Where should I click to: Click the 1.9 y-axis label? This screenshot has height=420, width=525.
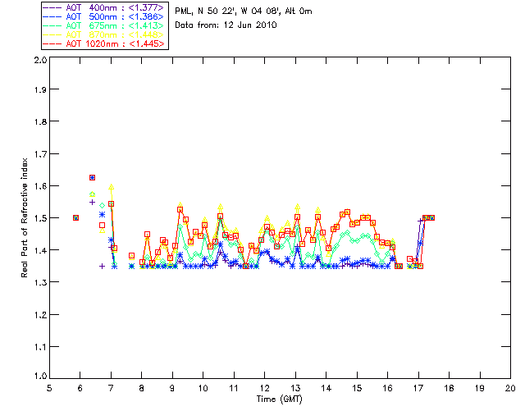40,89
